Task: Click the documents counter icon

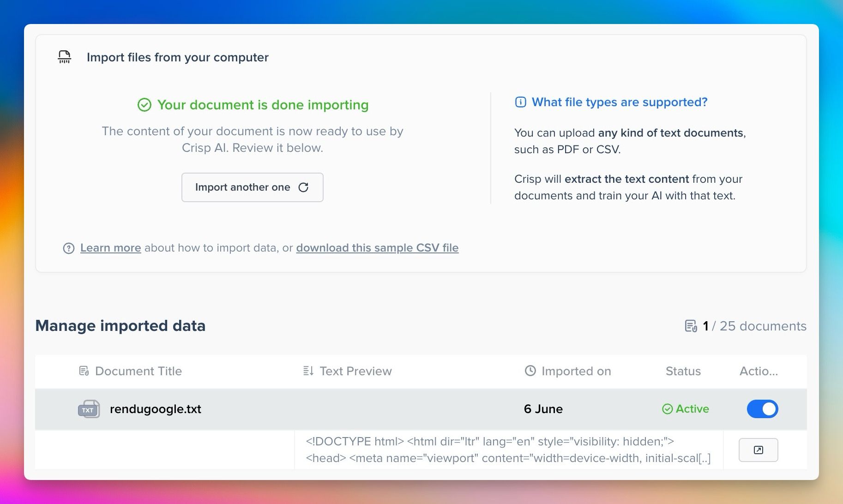Action: coord(691,326)
